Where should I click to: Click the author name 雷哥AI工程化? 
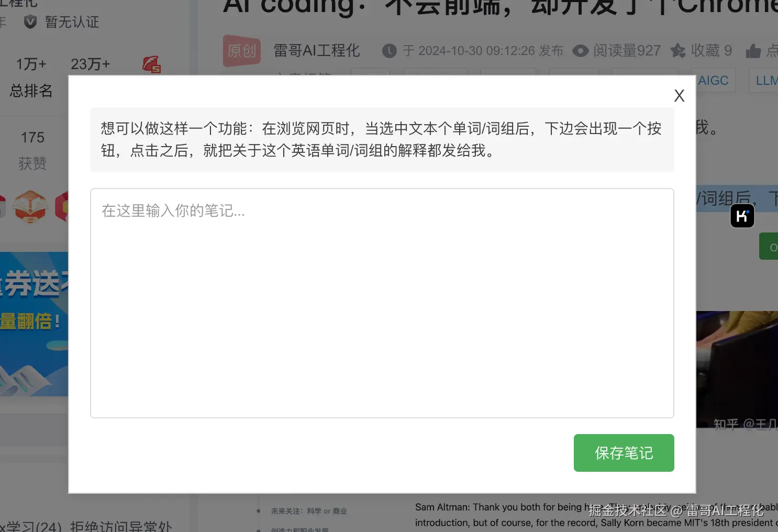coord(317,50)
